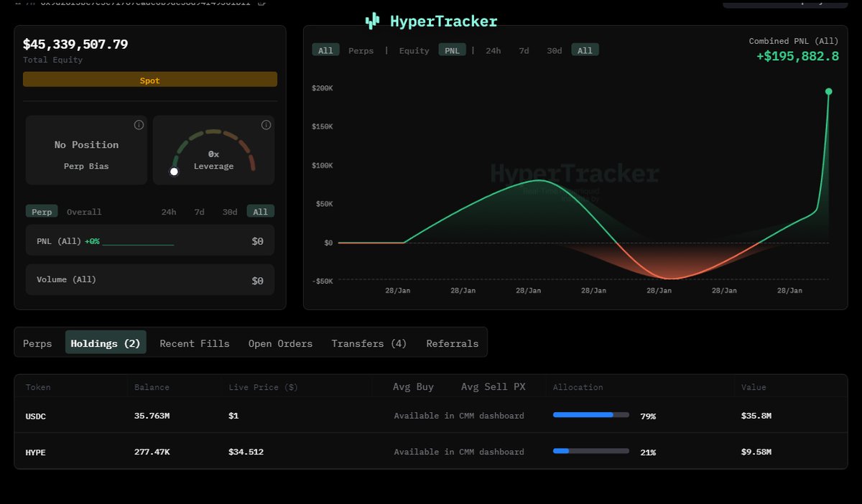Screen dimensions: 862x504
Task: Toggle chart to Perps view
Action: pos(361,50)
